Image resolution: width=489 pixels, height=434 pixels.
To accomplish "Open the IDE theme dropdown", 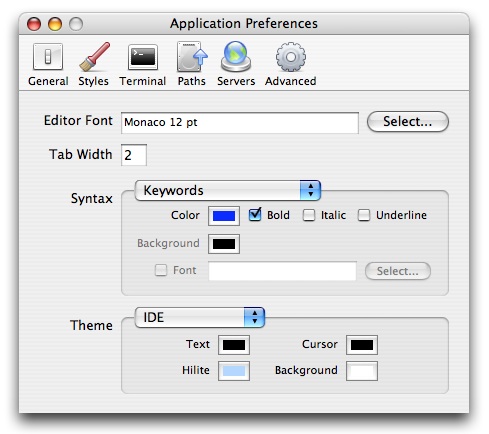I will (200, 317).
